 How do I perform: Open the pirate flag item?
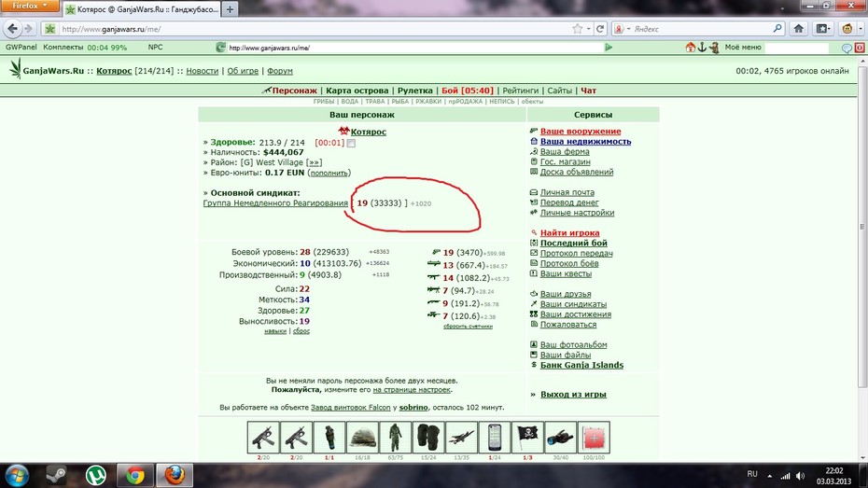click(527, 437)
